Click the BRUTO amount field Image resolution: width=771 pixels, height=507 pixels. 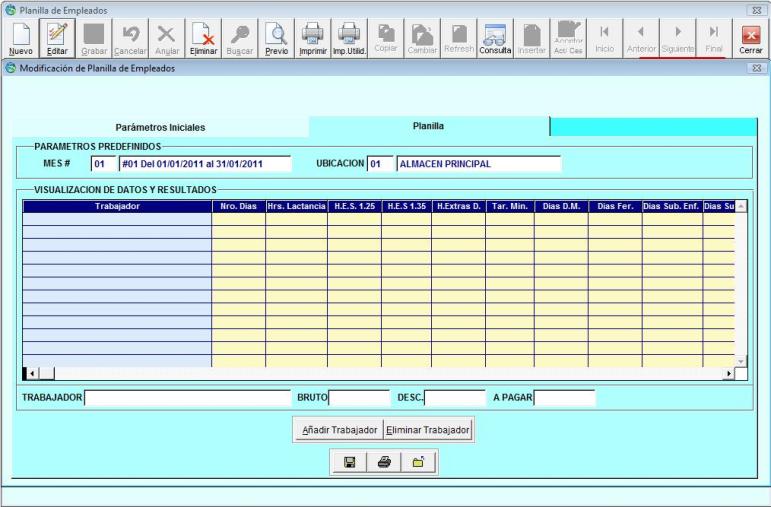tap(359, 397)
